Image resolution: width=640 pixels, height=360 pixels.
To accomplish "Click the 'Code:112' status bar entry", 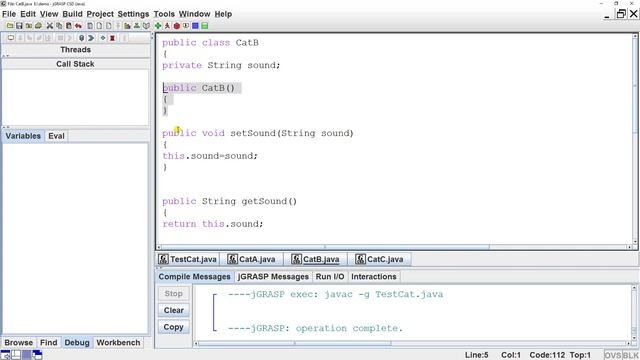I will point(547,355).
